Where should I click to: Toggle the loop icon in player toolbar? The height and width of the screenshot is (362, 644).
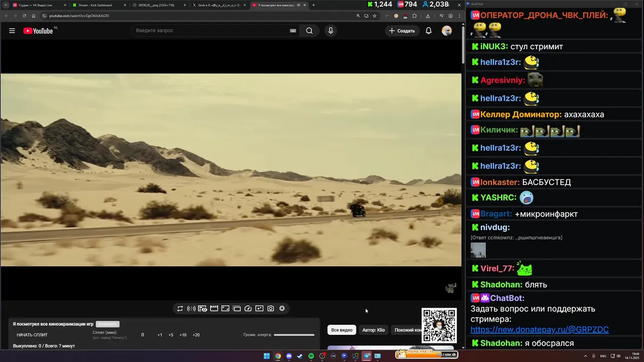(180, 309)
